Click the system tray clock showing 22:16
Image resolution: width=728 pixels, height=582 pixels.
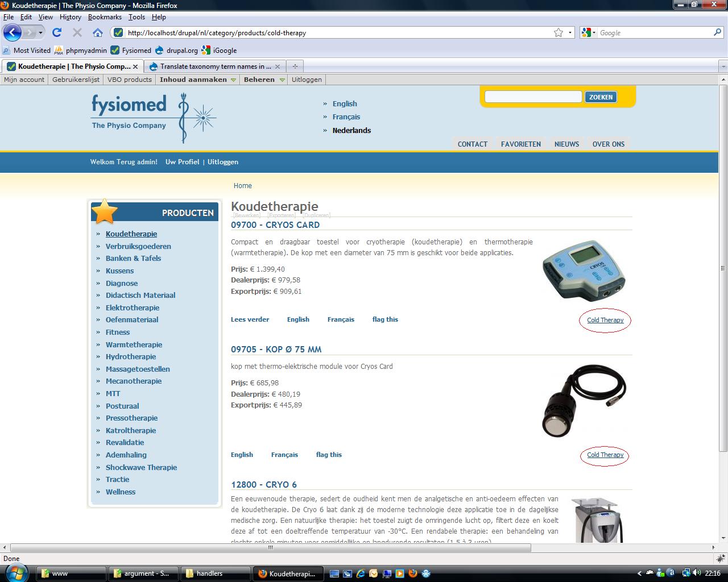point(713,573)
